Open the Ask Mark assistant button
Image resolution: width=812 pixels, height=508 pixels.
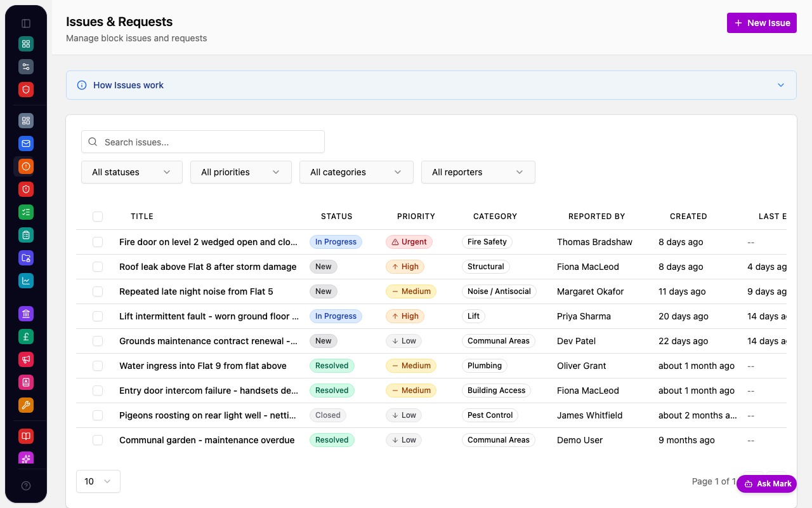(x=767, y=484)
